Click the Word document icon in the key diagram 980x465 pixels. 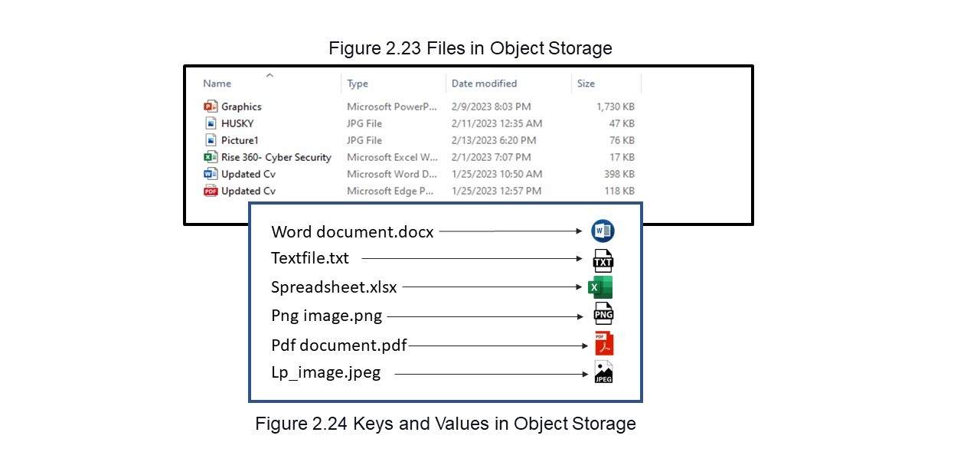coord(603,231)
